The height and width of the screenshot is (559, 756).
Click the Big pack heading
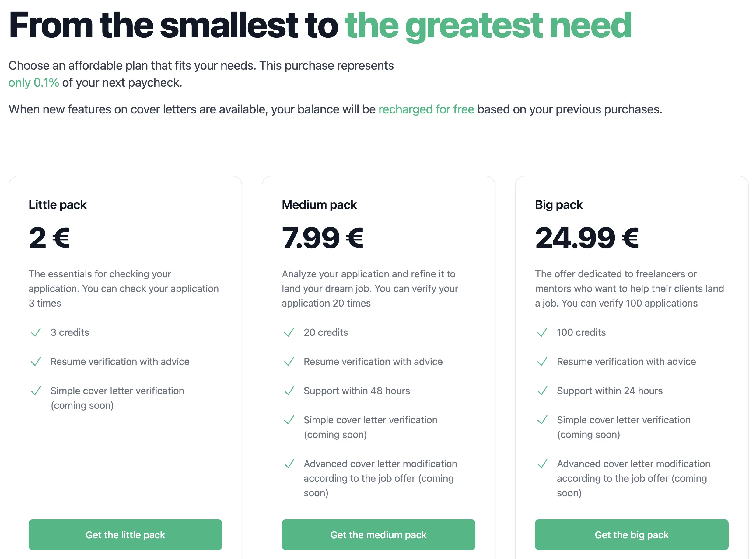coord(558,205)
